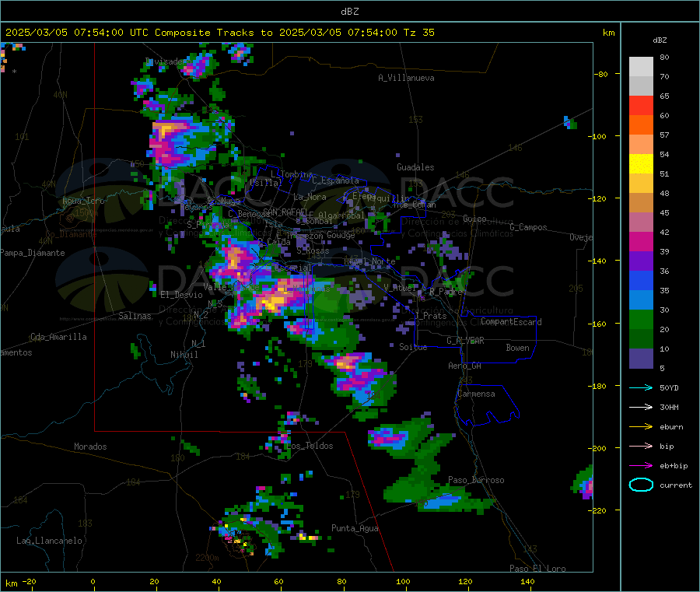
Task: Click the Soitue map label
Action: pos(413,347)
